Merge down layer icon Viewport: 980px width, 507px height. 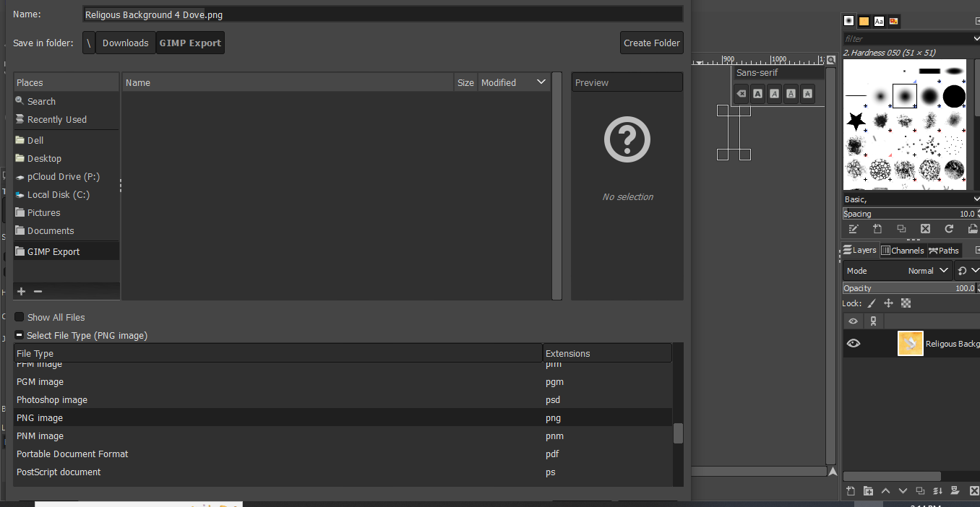[937, 491]
